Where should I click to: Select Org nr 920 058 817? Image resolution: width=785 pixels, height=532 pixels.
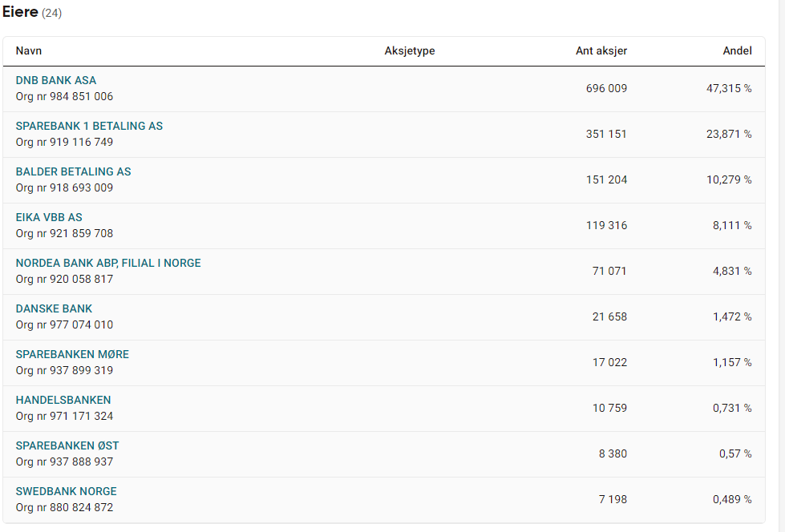tap(65, 280)
